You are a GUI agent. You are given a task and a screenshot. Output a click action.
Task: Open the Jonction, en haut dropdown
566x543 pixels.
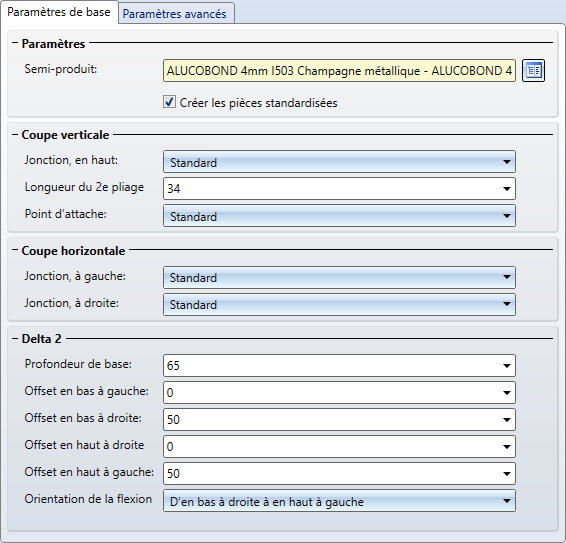(339, 162)
